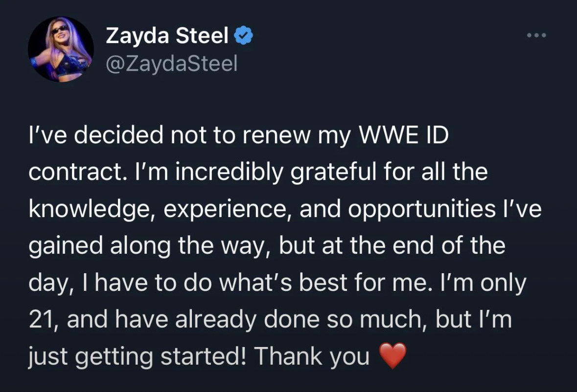Screen dimensions: 577x392
Task: Open the three-dot more options menu
Action: pyautogui.click(x=536, y=35)
